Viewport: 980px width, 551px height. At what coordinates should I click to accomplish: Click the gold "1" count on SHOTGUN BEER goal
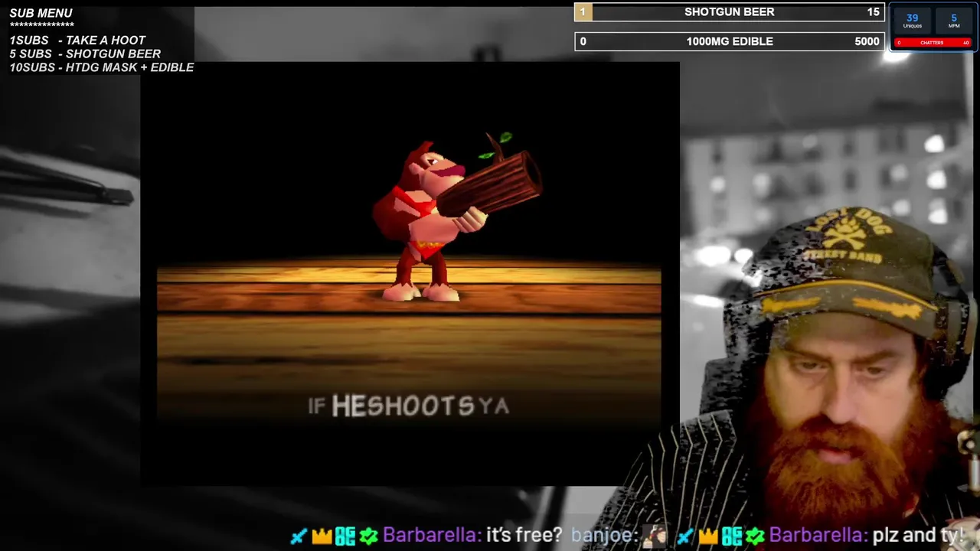tap(583, 12)
